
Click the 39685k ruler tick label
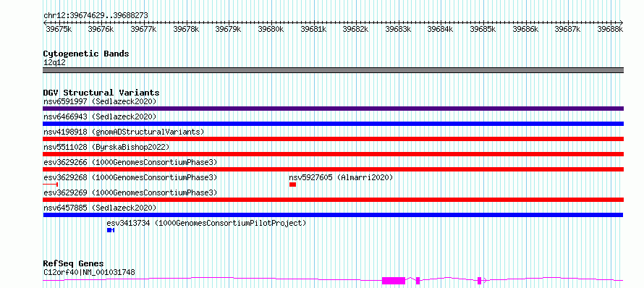pos(483,29)
